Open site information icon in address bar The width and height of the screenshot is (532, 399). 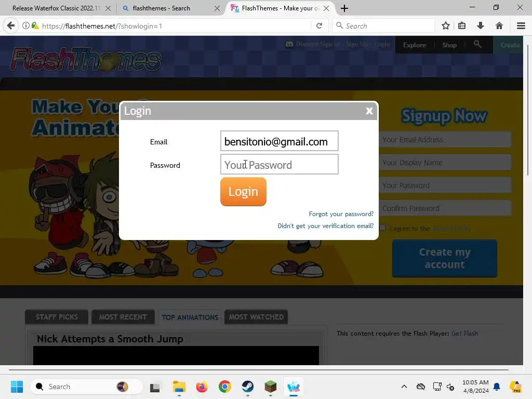click(x=26, y=26)
